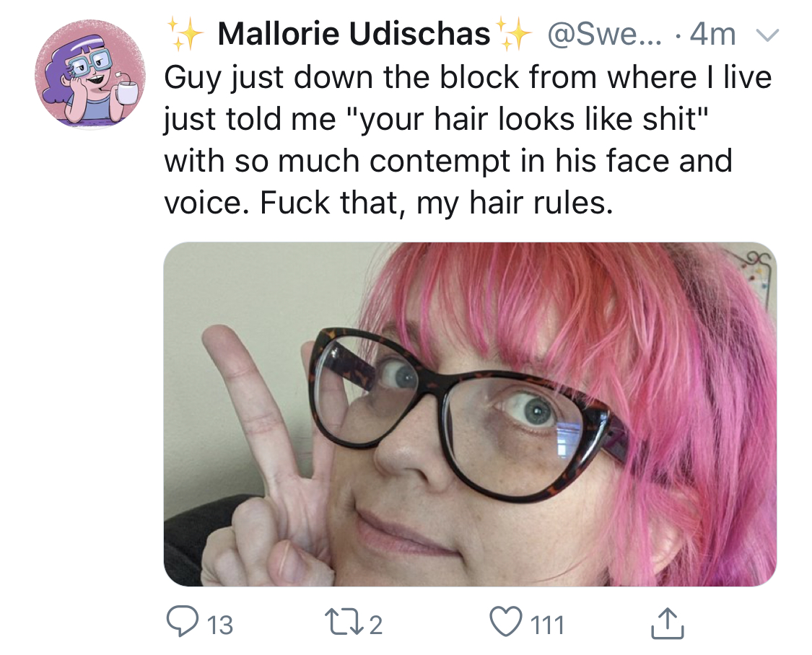Click the tweet text about hair
The image size is (812, 655).
coord(468,140)
